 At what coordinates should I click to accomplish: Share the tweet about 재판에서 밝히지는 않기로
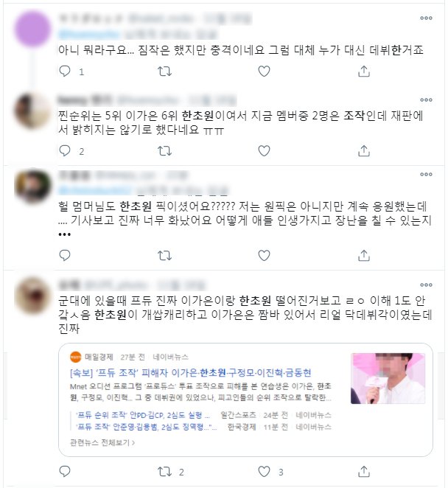pos(364,151)
